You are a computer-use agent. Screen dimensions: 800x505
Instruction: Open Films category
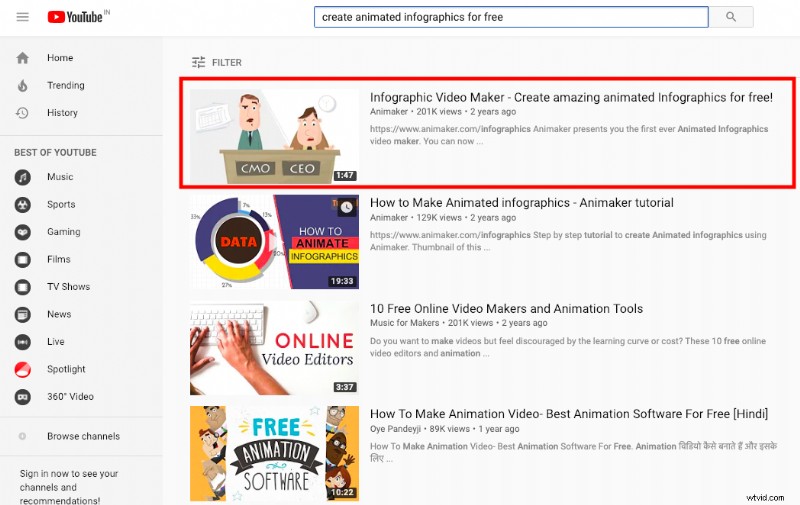pos(59,260)
